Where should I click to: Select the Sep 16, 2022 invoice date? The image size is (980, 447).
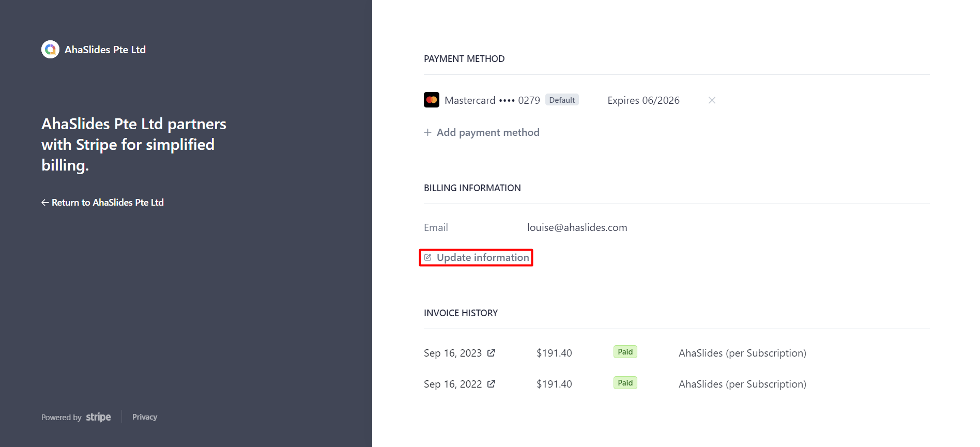[453, 384]
